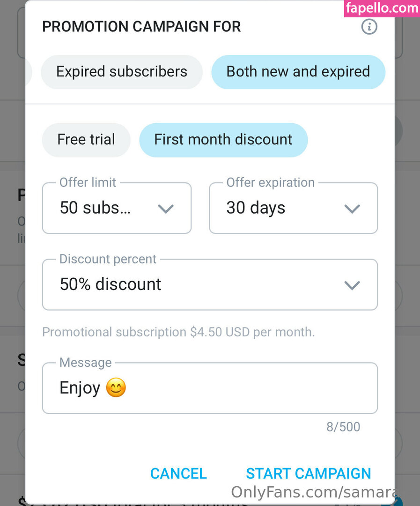Click the Offer expiration chevron arrow

(x=352, y=208)
